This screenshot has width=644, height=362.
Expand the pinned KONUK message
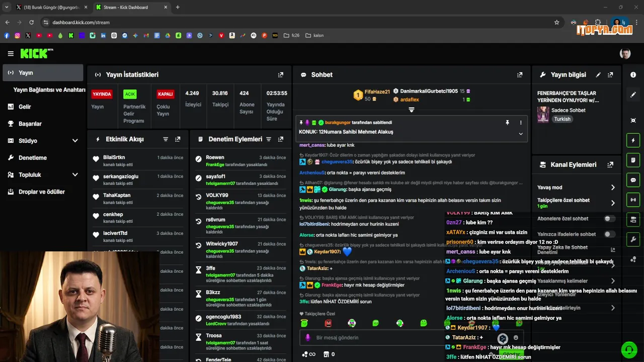(x=521, y=134)
